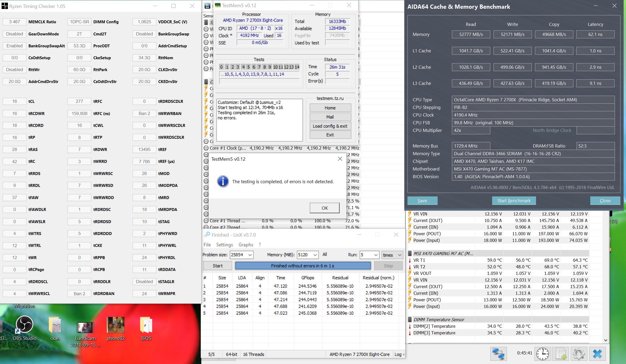Screen dimensions: 626x364
Task: Open HWiNFO sensor settings via the gear icon
Action: (x=579, y=354)
